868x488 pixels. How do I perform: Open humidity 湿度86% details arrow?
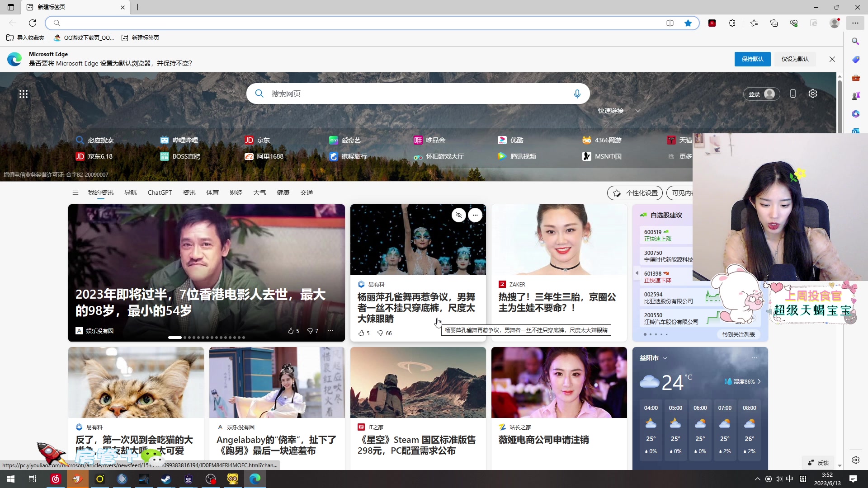point(759,381)
